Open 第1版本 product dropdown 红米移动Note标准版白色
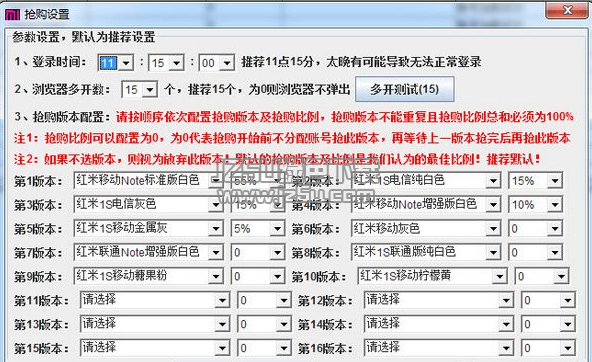The image size is (592, 362). click(148, 181)
